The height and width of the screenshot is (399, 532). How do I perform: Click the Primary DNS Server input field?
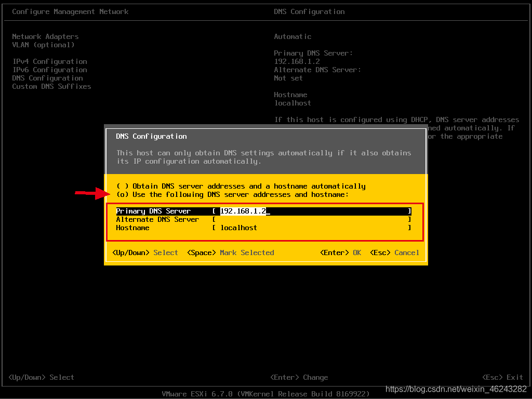[x=312, y=211]
